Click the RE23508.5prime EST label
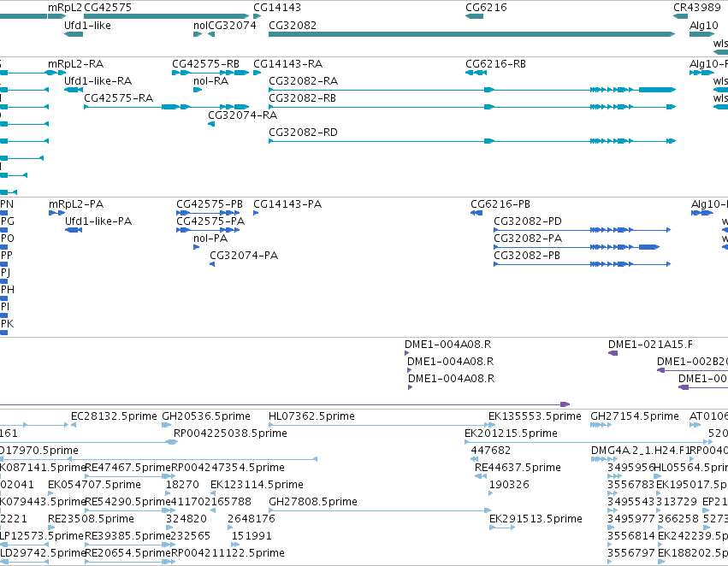The image size is (728, 566). [x=91, y=519]
